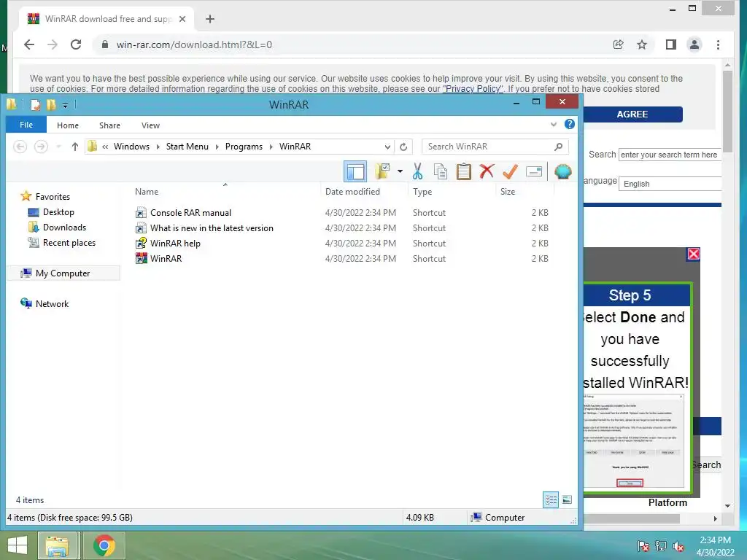Open the folder options dropdown arrow
Screen dimensions: 747x560
(400, 171)
